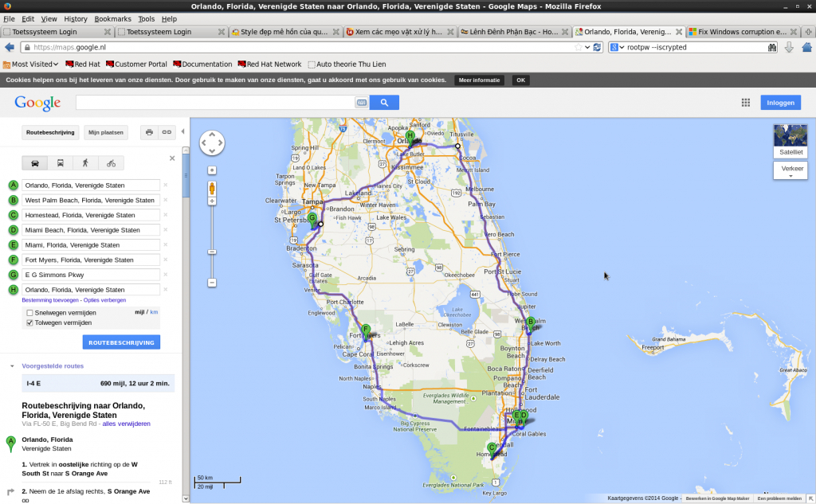Click the Street View pegman icon
This screenshot has height=504, width=816.
click(212, 189)
